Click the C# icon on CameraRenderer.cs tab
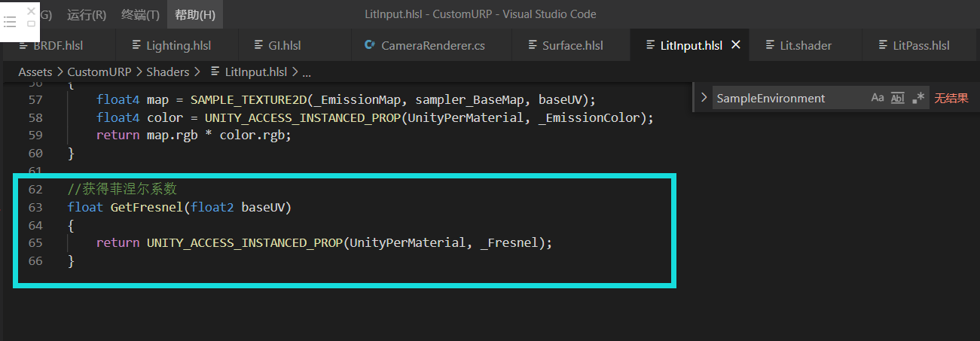The width and height of the screenshot is (980, 341). pos(369,45)
